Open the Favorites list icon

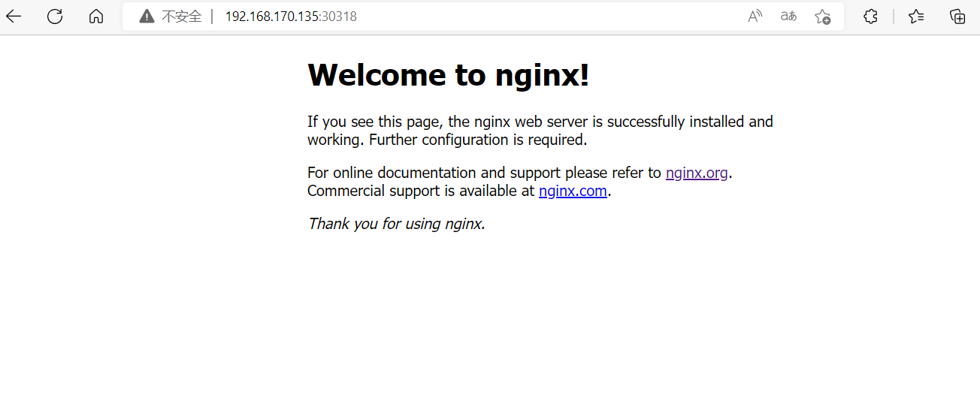pos(916,17)
